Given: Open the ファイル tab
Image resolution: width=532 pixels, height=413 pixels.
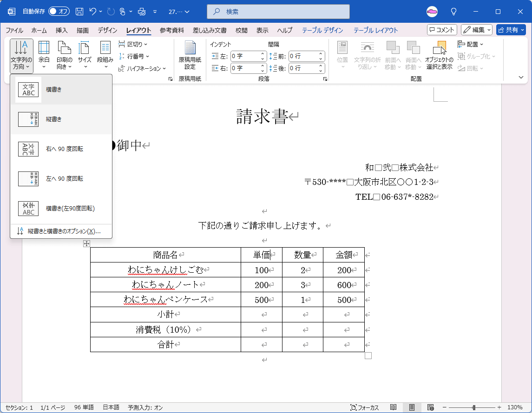Looking at the screenshot, I should coord(14,30).
